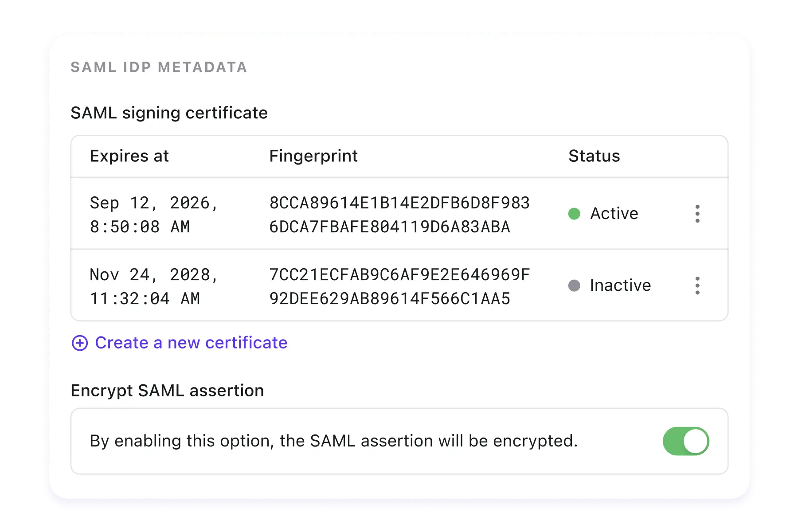Click the Inactive status label
Screen dimensions: 798x532
click(620, 286)
